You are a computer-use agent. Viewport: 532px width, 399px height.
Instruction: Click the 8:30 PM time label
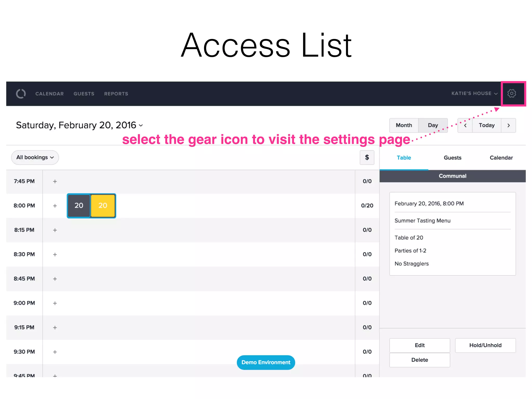point(24,255)
